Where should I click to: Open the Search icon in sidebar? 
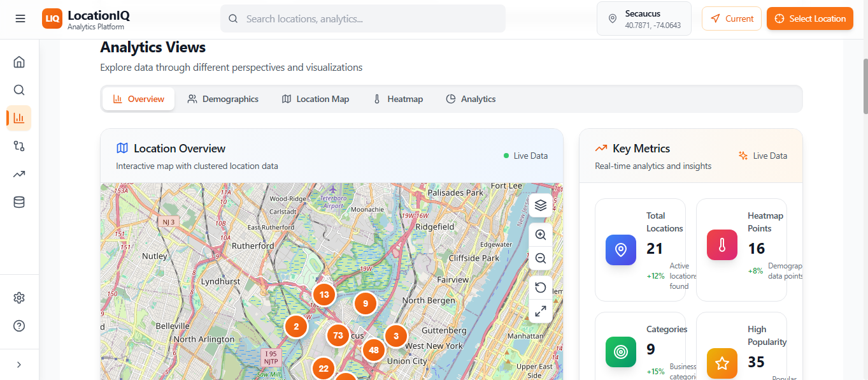tap(19, 90)
